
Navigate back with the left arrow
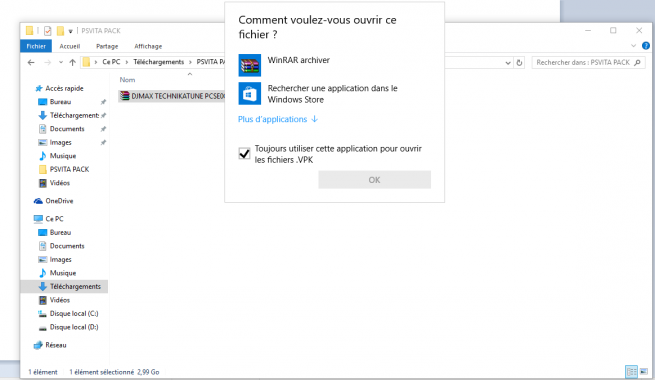[x=31, y=63]
